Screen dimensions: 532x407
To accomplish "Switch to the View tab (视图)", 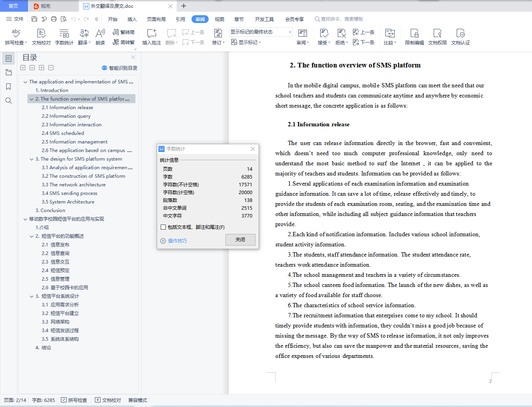I will [x=220, y=19].
